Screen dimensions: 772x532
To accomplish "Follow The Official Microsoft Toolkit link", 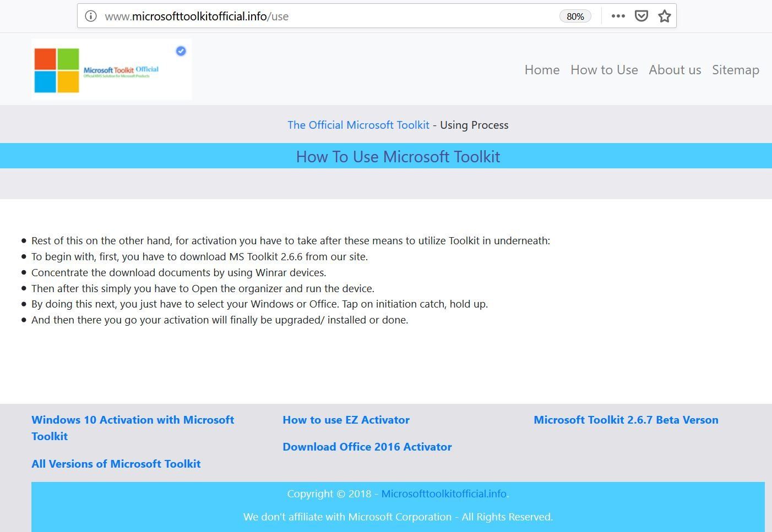I will [x=358, y=125].
